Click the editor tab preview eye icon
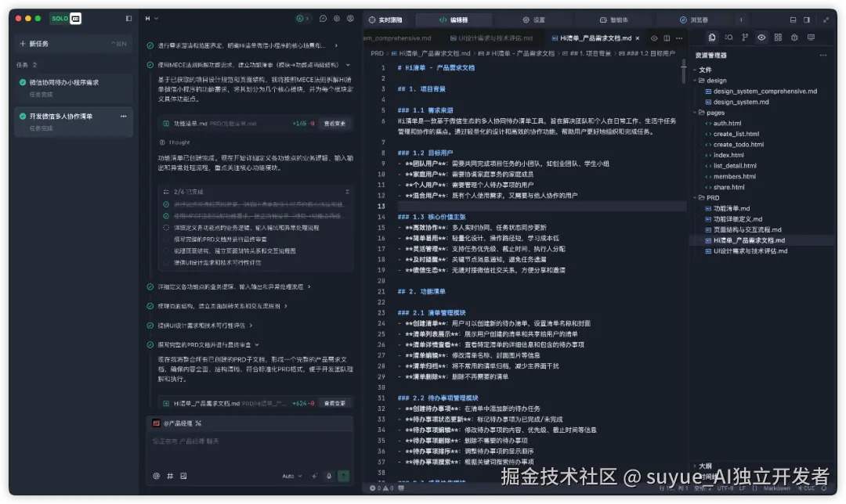The width and height of the screenshot is (846, 504). pos(654,38)
